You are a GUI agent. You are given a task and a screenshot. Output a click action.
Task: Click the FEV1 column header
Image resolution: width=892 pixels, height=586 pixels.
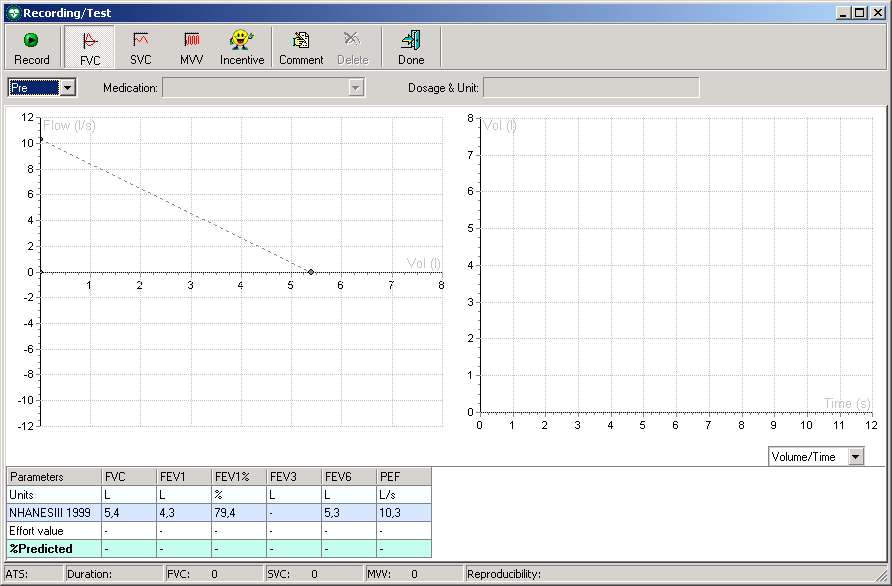184,477
